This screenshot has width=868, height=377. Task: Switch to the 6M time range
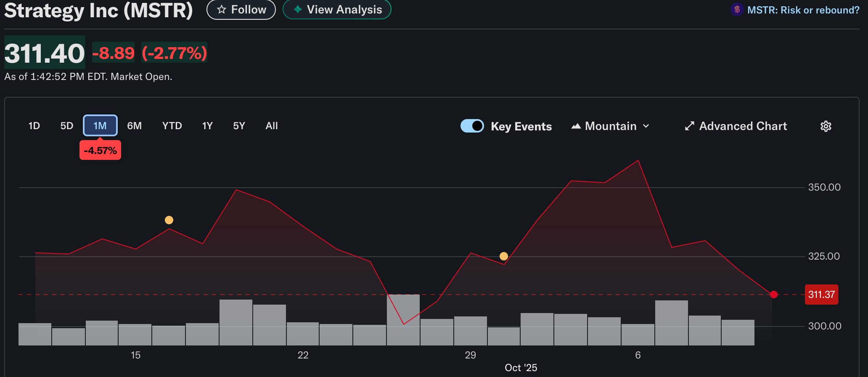[x=134, y=126]
